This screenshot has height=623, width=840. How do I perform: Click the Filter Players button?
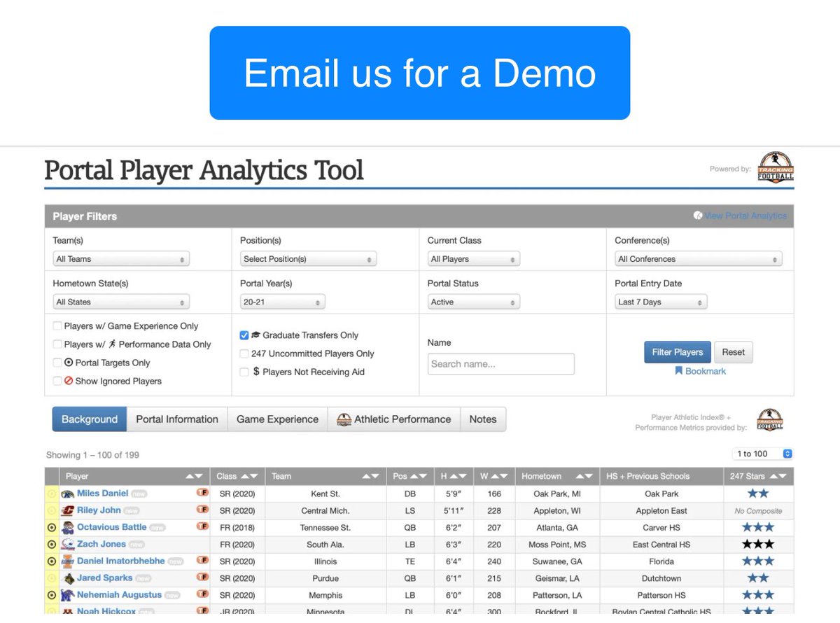[x=677, y=352]
